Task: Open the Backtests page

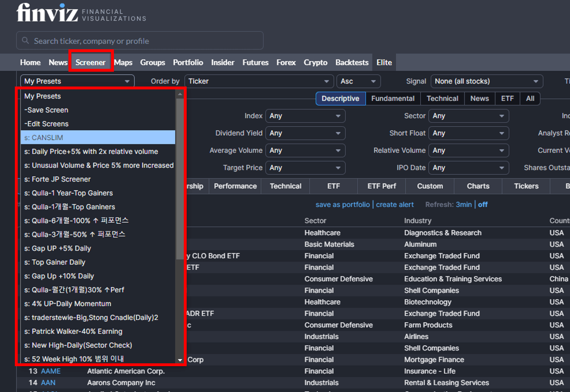Action: pyautogui.click(x=352, y=63)
